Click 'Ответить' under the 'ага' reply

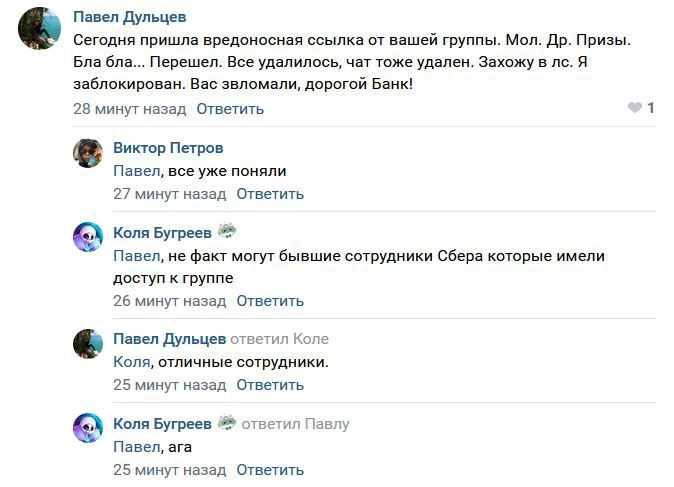(270, 469)
